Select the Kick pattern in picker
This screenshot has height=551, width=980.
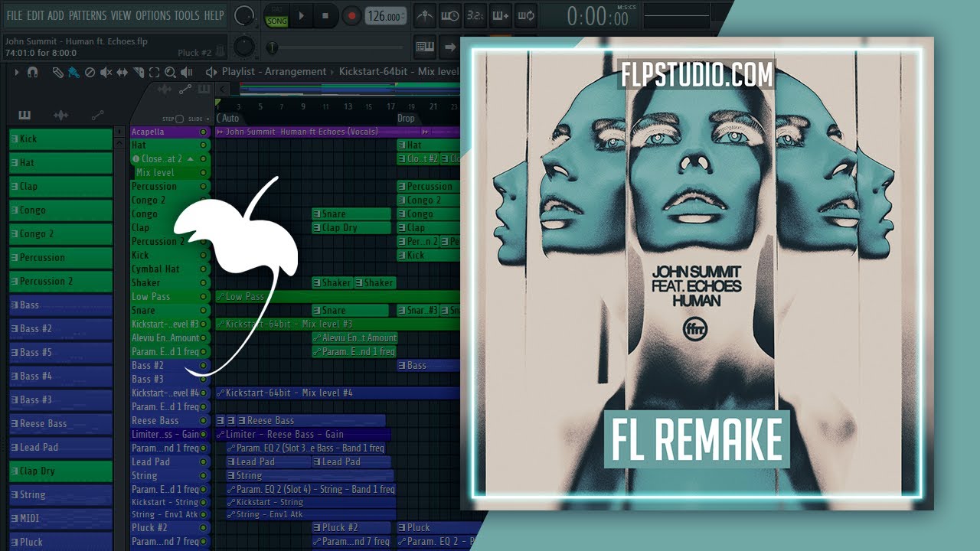pyautogui.click(x=60, y=139)
